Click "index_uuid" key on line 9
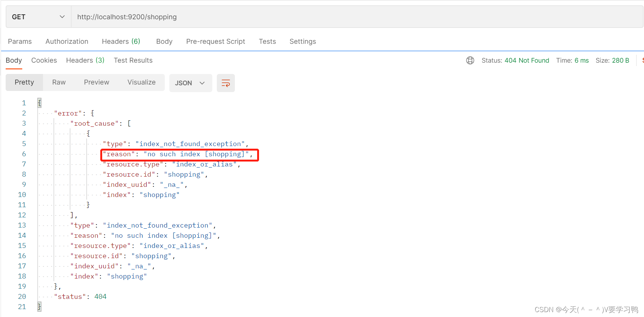Image resolution: width=644 pixels, height=317 pixels. [x=127, y=185]
